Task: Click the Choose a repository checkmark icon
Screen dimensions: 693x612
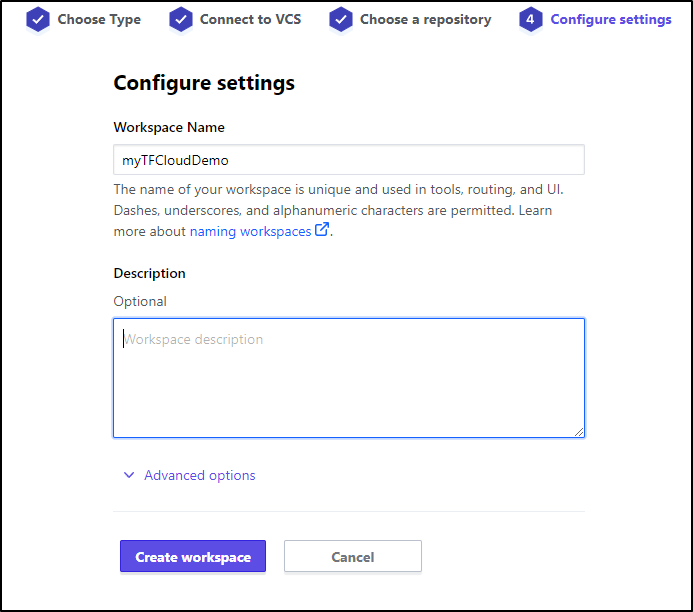Action: [341, 19]
